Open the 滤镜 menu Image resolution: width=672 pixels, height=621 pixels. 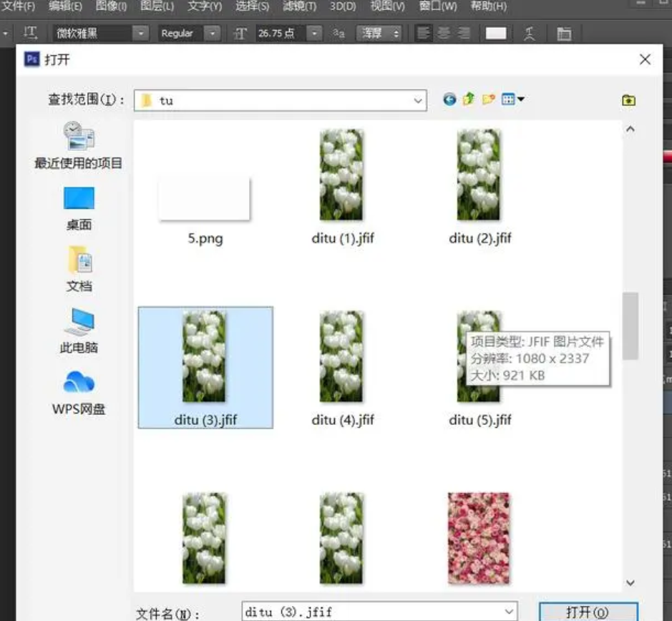pos(299,6)
